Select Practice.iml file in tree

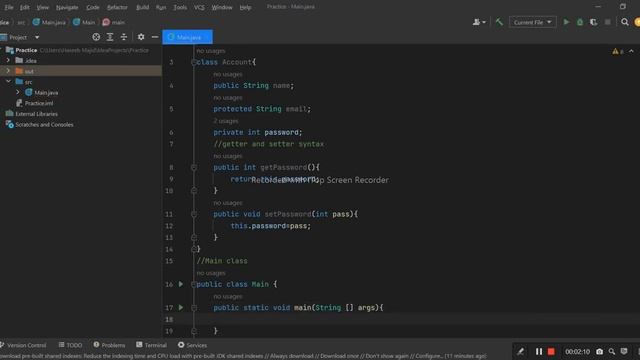(x=39, y=103)
